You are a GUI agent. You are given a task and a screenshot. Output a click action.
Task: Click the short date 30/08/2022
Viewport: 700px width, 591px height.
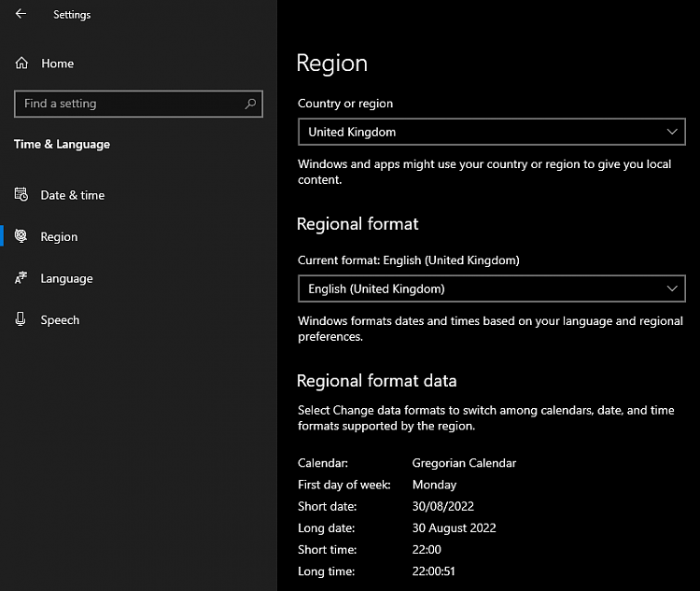[x=442, y=506]
